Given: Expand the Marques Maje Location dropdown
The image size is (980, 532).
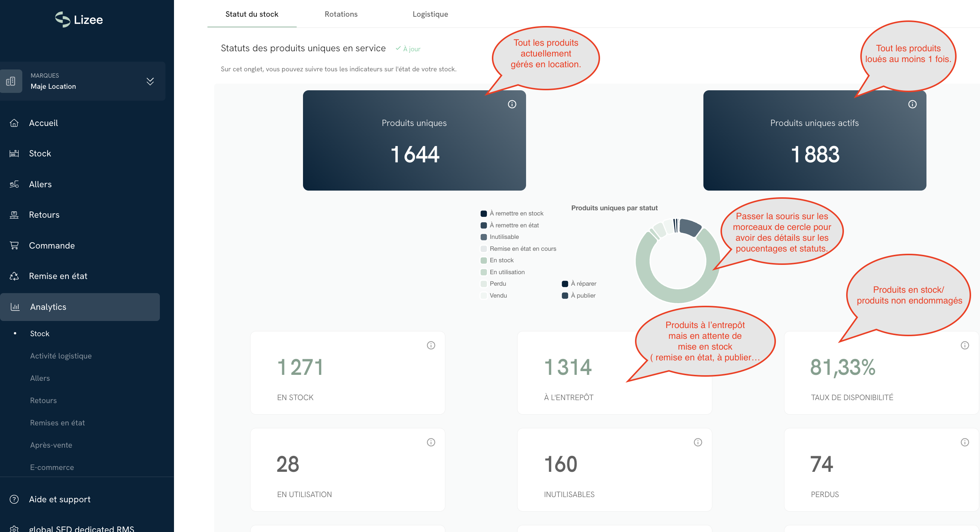Looking at the screenshot, I should [x=150, y=81].
